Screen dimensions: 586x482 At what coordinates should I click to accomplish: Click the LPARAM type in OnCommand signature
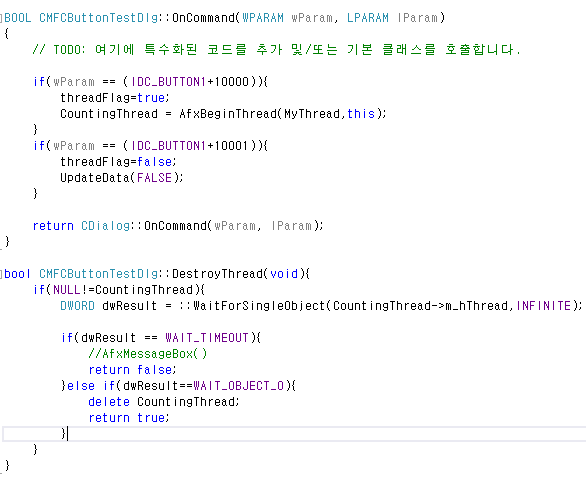click(x=368, y=18)
